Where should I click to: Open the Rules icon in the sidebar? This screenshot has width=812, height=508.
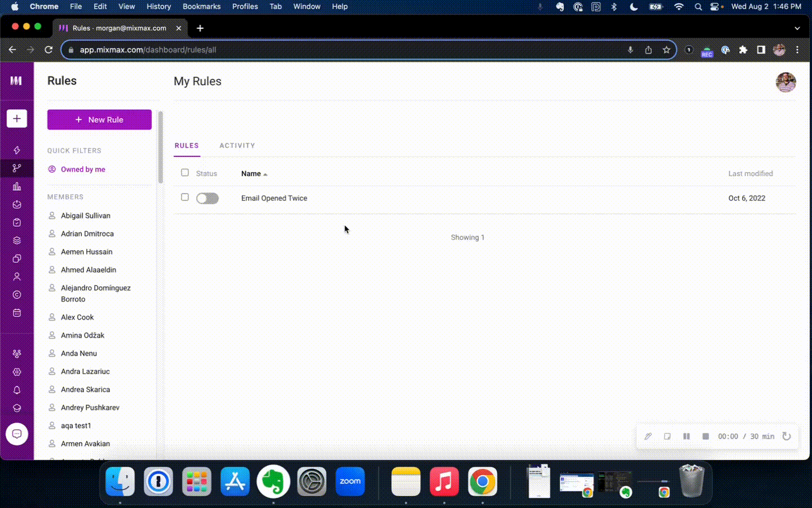[x=17, y=168]
